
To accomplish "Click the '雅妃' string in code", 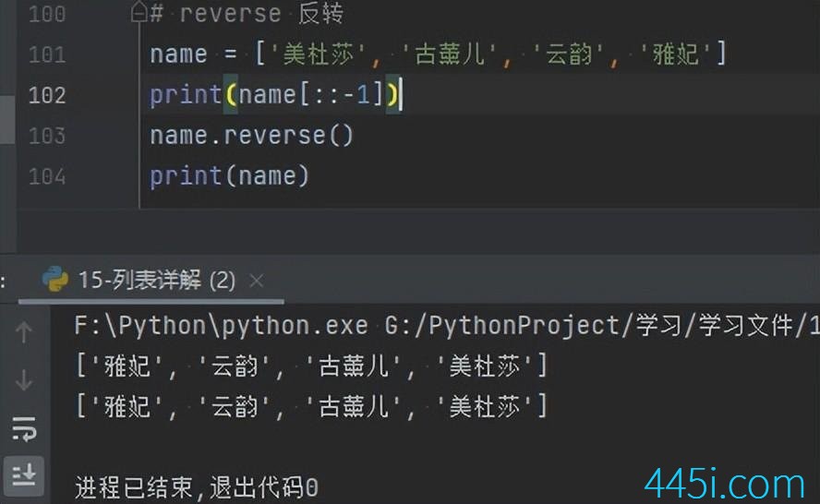I will [675, 54].
